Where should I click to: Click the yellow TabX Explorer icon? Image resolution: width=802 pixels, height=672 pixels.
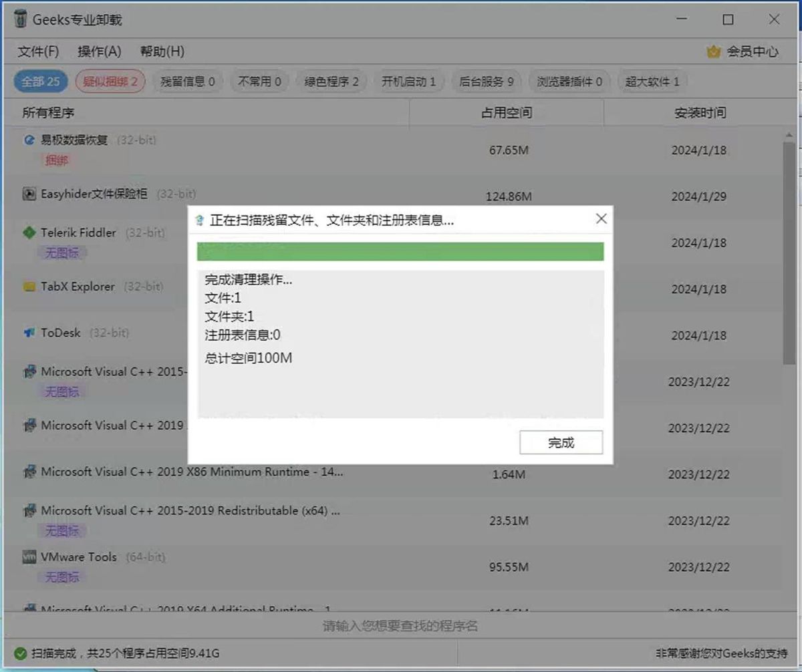(29, 287)
